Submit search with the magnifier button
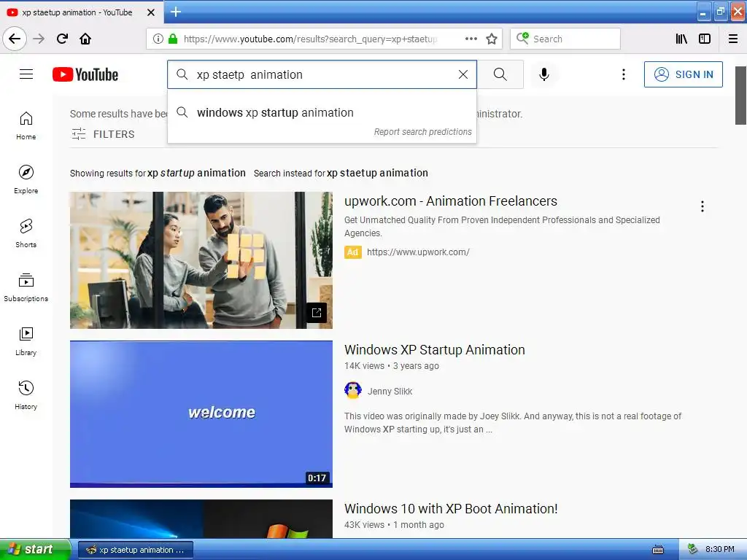The image size is (747, 560). (500, 74)
